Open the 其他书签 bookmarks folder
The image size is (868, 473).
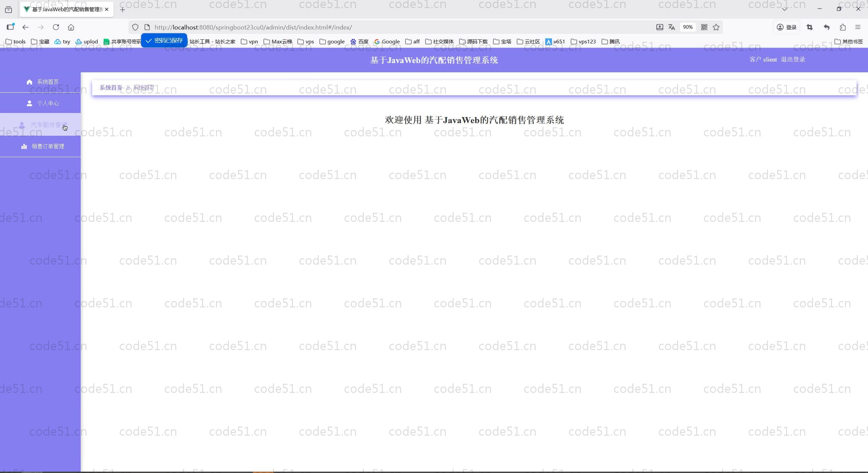pos(848,41)
